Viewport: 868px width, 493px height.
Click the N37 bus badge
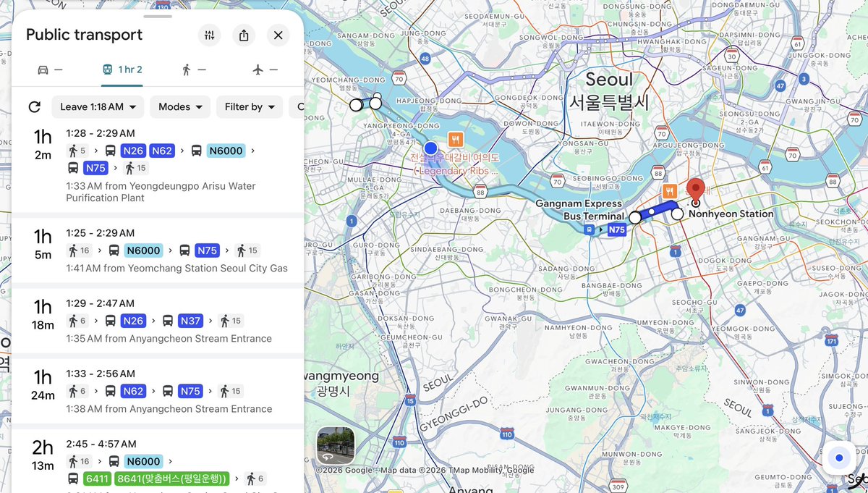(190, 321)
